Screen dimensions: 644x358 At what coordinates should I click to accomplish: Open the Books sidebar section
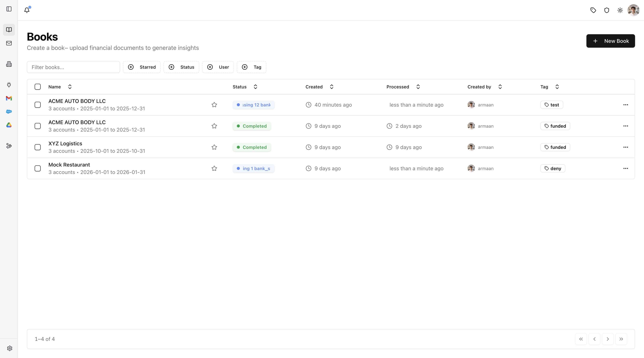click(x=9, y=30)
